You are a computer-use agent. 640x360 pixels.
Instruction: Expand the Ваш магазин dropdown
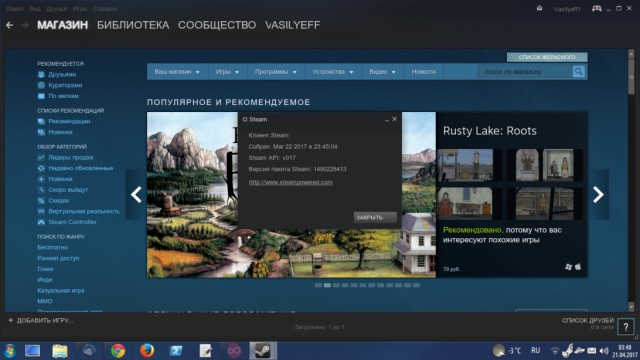pyautogui.click(x=177, y=72)
